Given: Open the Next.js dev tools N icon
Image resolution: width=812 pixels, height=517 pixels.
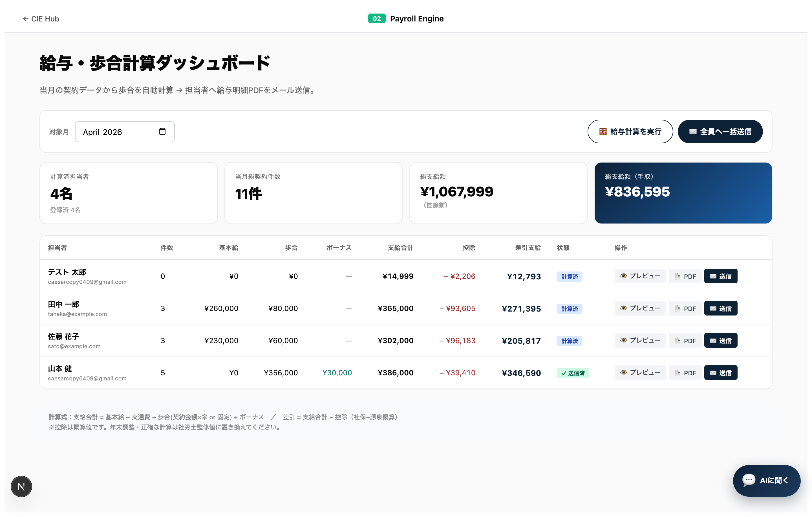Looking at the screenshot, I should [21, 487].
